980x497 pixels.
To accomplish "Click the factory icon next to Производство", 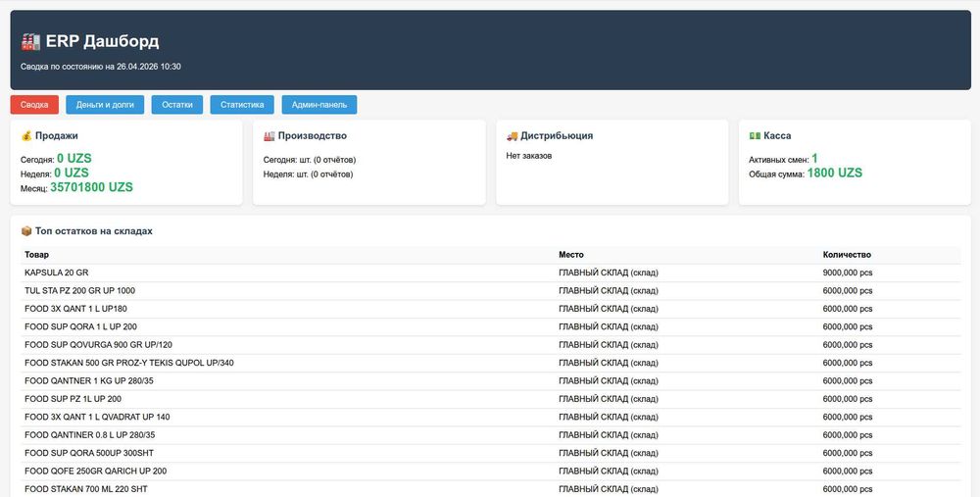I will pyautogui.click(x=269, y=136).
